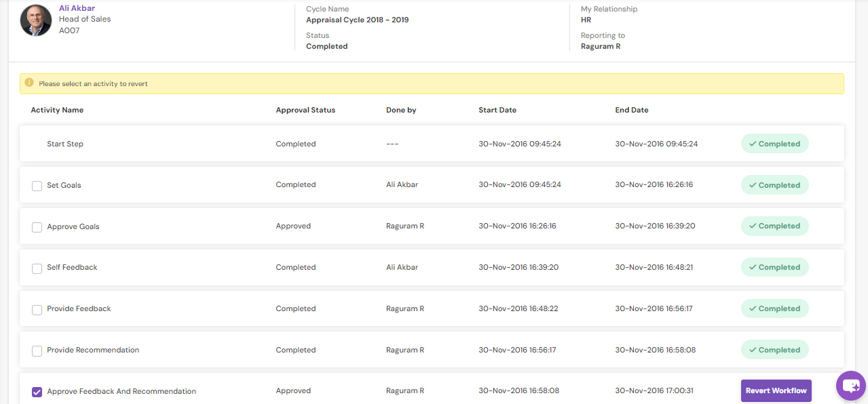Image resolution: width=868 pixels, height=404 pixels.
Task: Click start date 30-Nov-2016 16:48:22
Action: (518, 308)
